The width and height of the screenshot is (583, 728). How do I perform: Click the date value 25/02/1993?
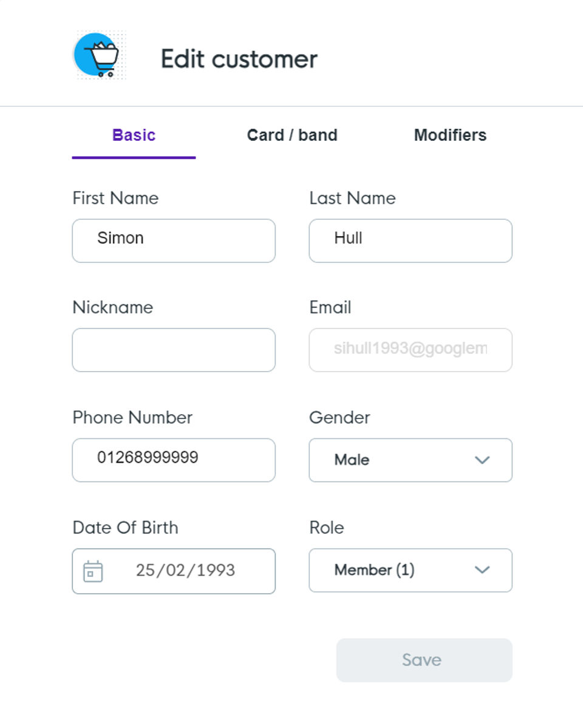tap(185, 571)
